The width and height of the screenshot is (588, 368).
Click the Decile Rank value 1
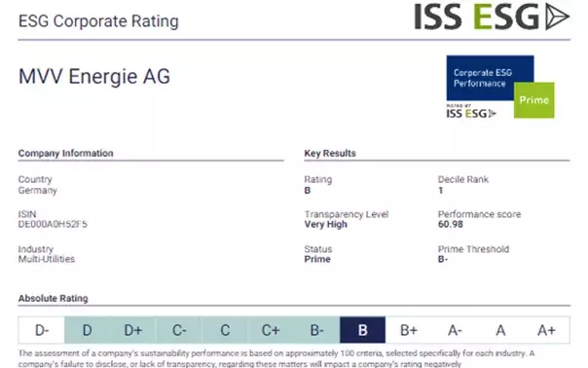click(x=441, y=191)
